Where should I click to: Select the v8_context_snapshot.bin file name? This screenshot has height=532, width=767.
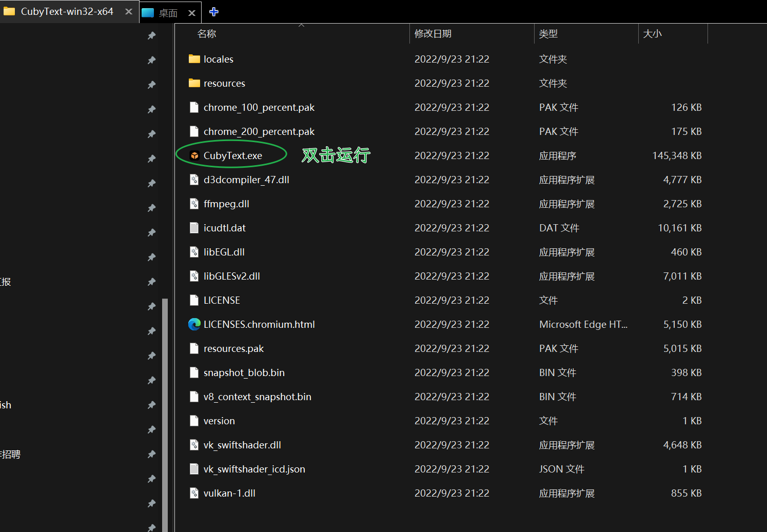(258, 397)
